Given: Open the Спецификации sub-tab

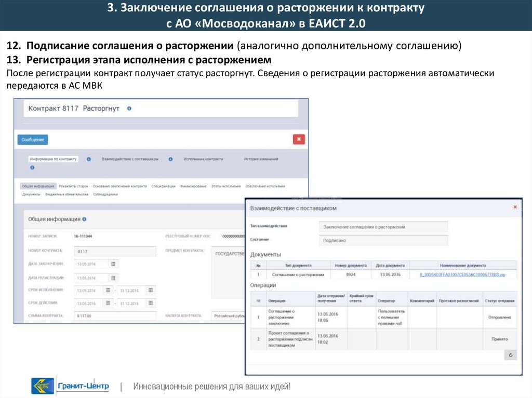Looking at the screenshot, I should coord(163,186).
